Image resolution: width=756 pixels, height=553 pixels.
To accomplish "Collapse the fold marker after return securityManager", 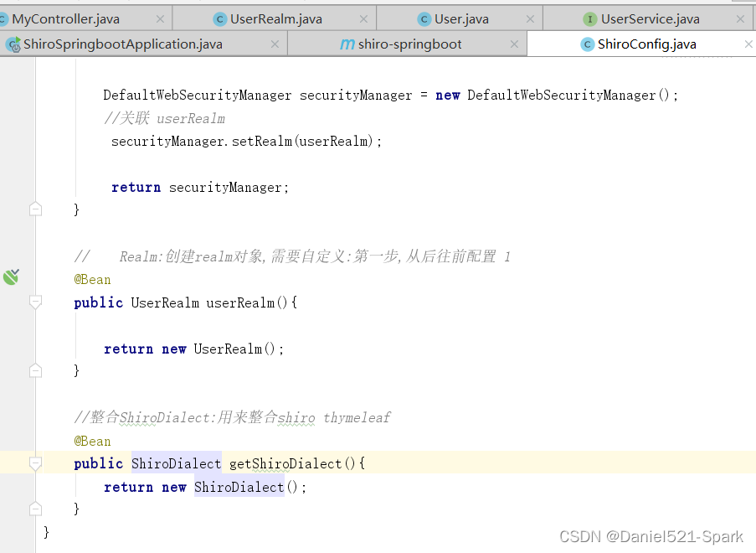I will tap(35, 209).
